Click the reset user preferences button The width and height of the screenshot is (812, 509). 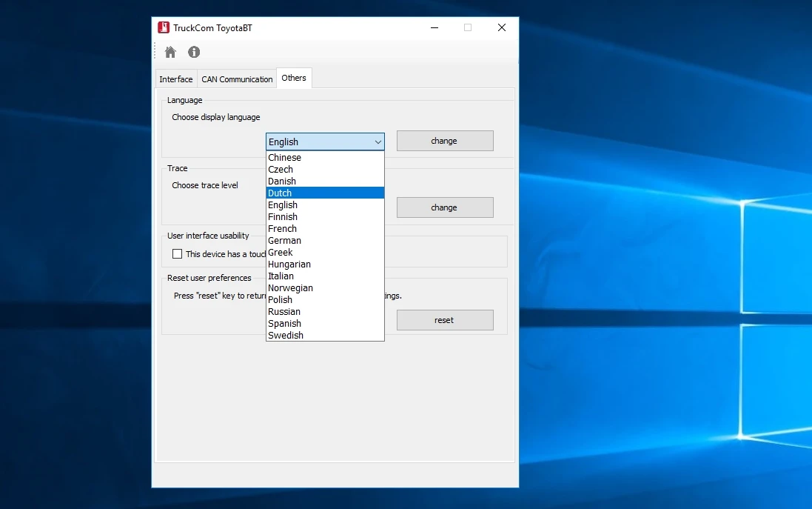point(444,320)
